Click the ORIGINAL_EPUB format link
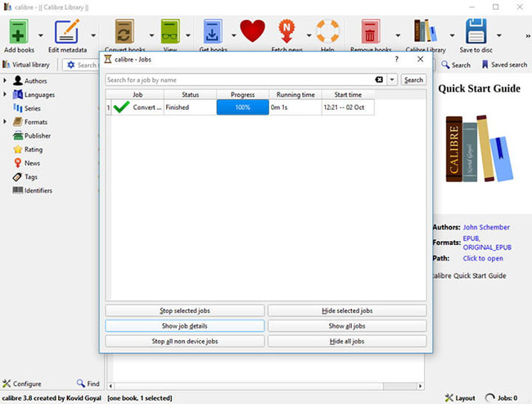 pyautogui.click(x=487, y=247)
